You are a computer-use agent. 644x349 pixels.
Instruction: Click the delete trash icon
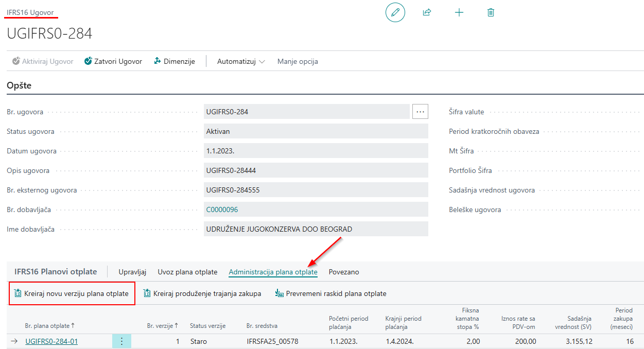click(x=491, y=12)
